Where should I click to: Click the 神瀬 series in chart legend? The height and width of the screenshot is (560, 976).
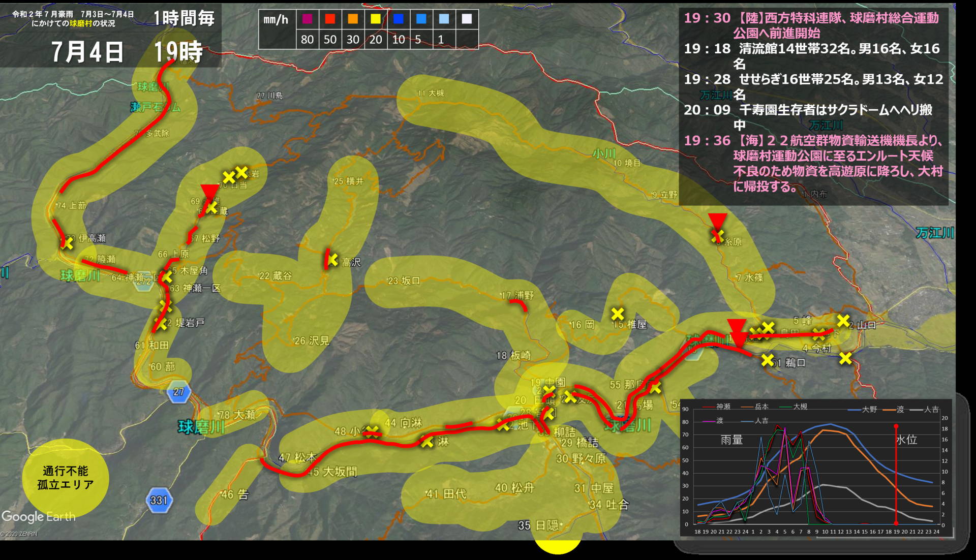pos(717,407)
